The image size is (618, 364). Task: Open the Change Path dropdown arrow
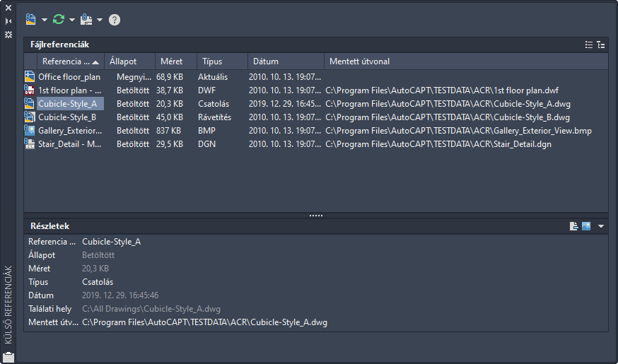[x=100, y=20]
